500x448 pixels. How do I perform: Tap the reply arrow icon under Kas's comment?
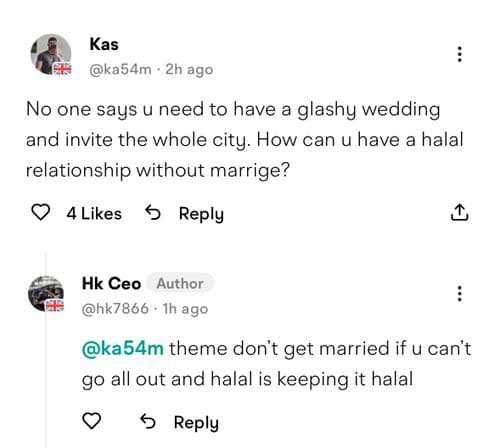point(153,213)
